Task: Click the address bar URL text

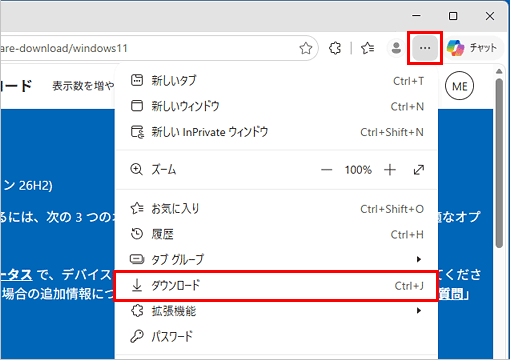Action: [64, 48]
